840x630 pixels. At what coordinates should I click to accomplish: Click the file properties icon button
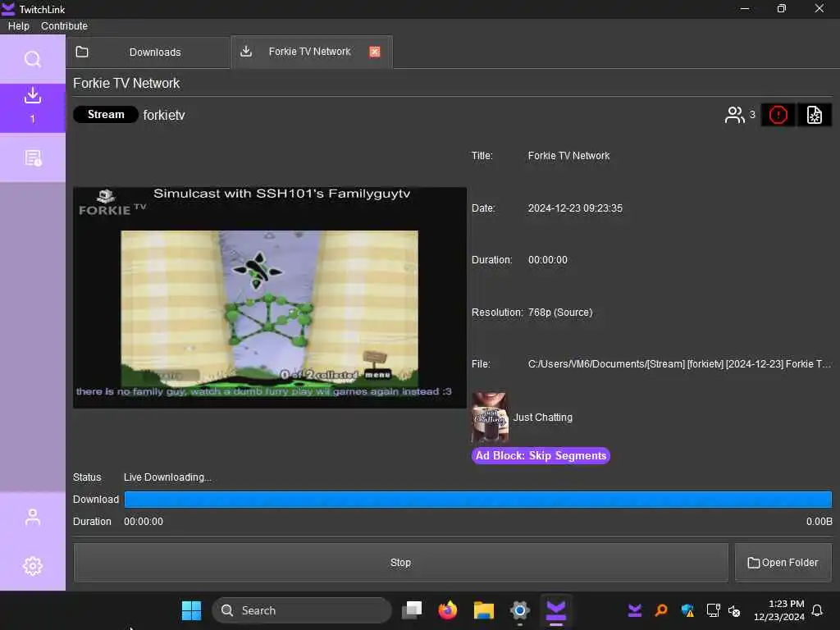coord(815,115)
